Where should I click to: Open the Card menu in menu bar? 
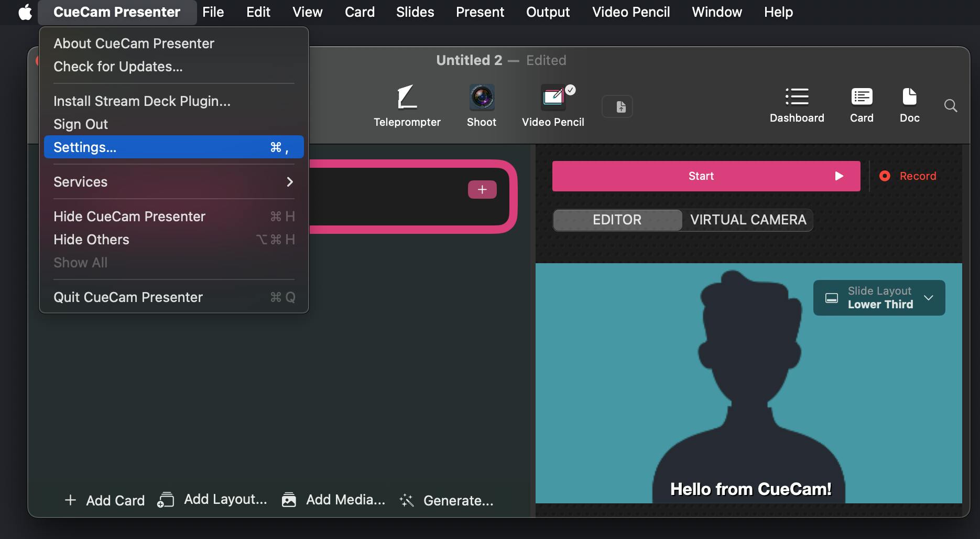(360, 12)
